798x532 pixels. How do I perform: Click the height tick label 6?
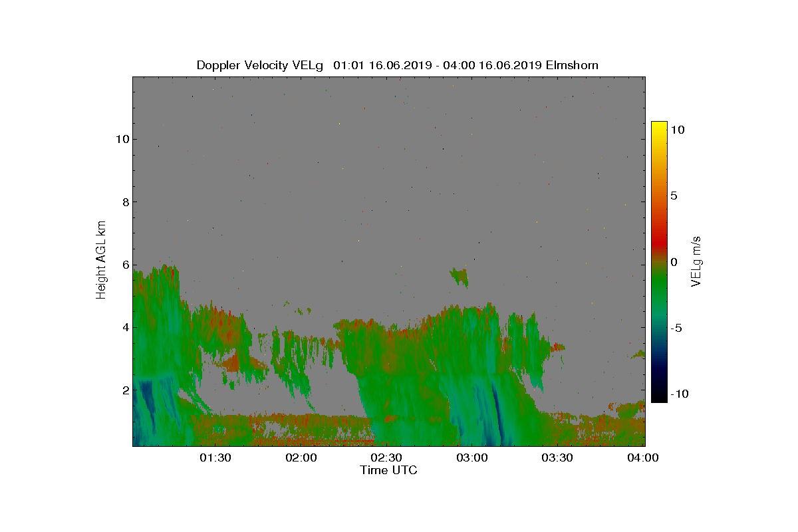[124, 265]
